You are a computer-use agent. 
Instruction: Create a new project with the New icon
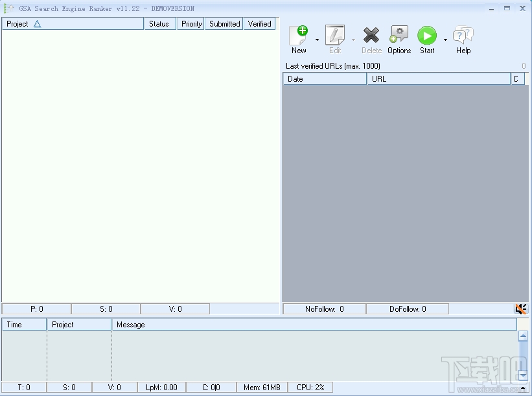298,36
